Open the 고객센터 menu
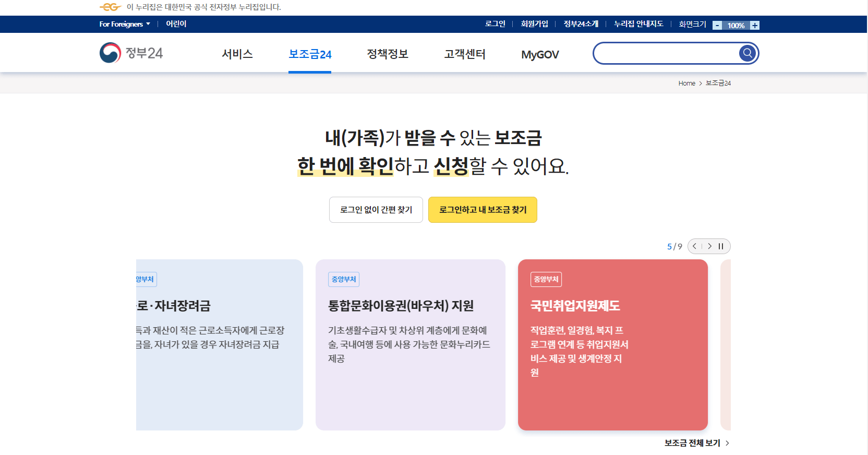Screen dimensions: 868x455 click(x=465, y=54)
